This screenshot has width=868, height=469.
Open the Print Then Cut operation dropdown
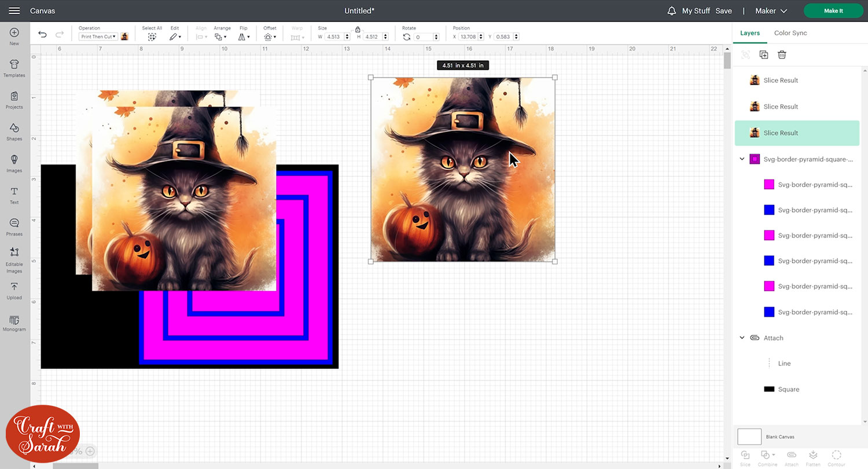(98, 36)
